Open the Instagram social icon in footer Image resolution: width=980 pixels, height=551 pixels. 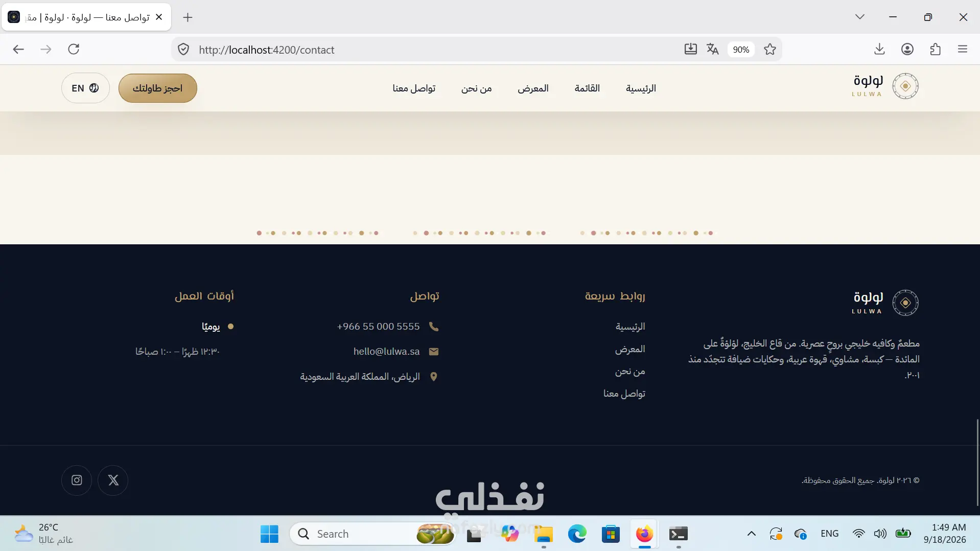77,480
